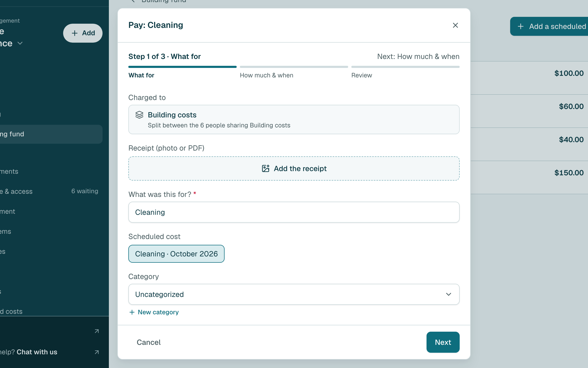Screen dimensions: 588x368
Task: Click plus icon in Add a scheduled button
Action: (x=520, y=26)
